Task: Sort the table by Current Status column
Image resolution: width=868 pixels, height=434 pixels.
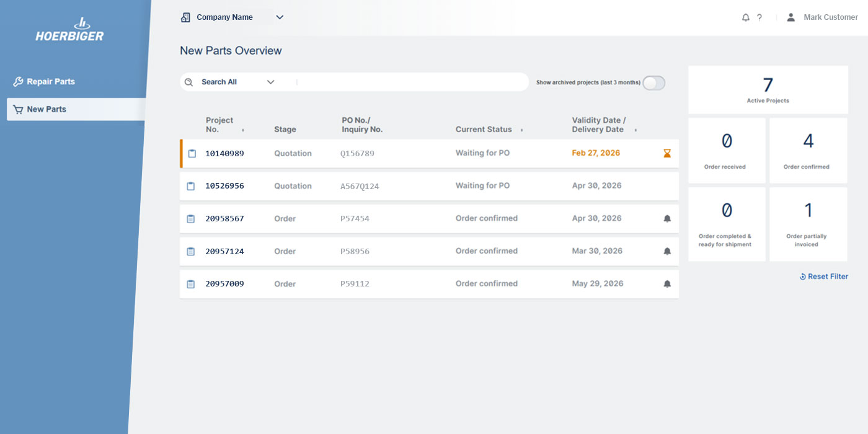Action: click(x=522, y=130)
